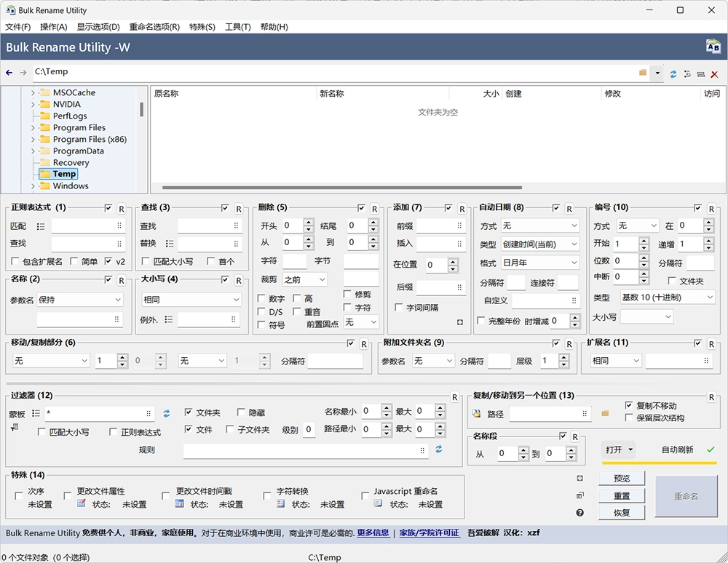This screenshot has height=563, width=728.
Task: Open 格式 日月年 dropdown
Action: click(x=540, y=263)
